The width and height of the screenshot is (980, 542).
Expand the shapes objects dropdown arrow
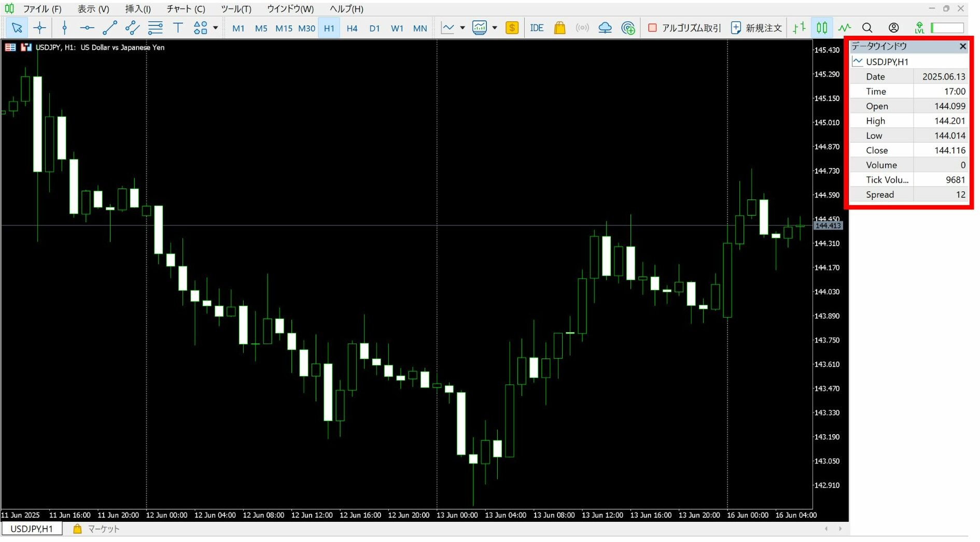[x=216, y=28]
